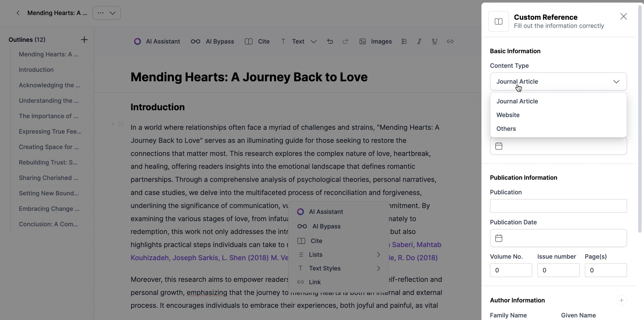This screenshot has height=320, width=644.
Task: Click the Volume No. field
Action: [x=511, y=270]
